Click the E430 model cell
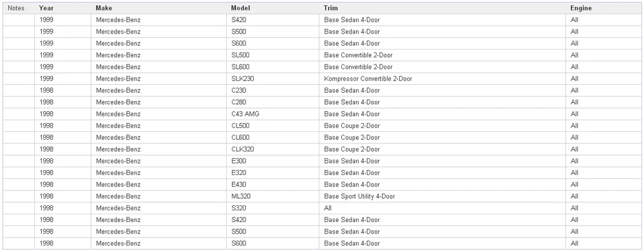644x251 pixels. [x=272, y=185]
